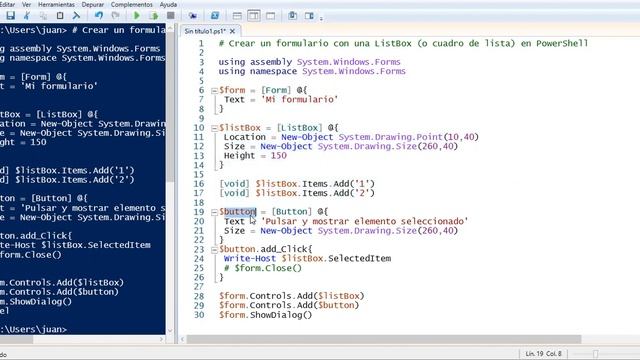Cut selection with the scissors icon
The width and height of the screenshot is (640, 360).
click(x=27, y=16)
